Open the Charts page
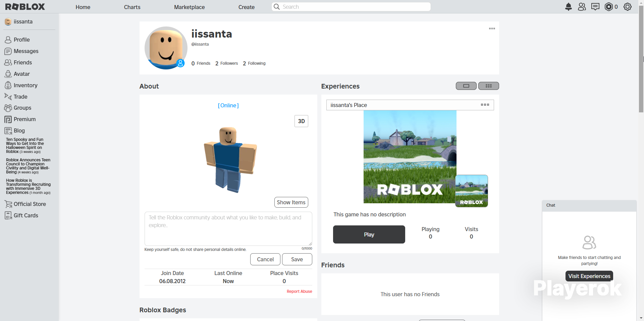 click(132, 7)
